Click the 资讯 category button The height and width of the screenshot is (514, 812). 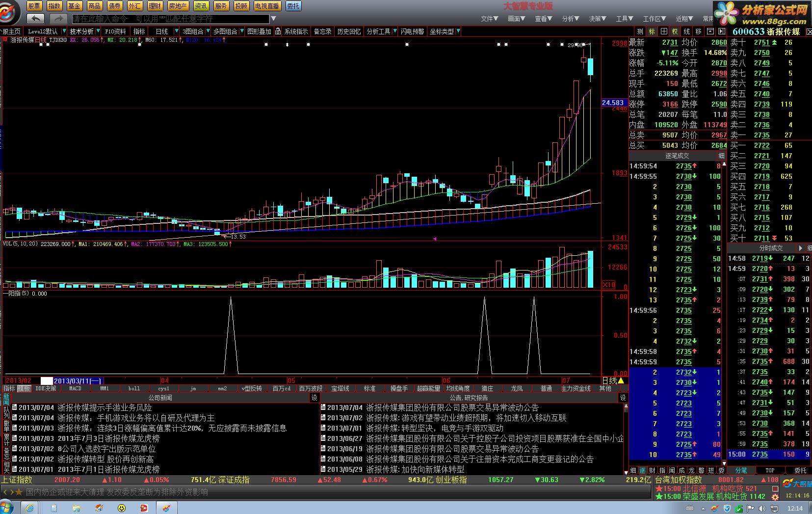point(201,6)
